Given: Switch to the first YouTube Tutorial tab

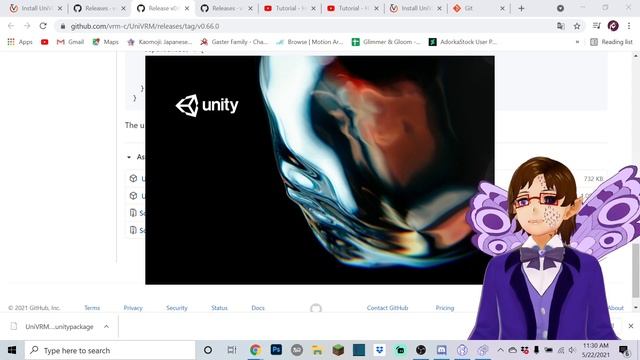Looking at the screenshot, I should click(x=290, y=8).
